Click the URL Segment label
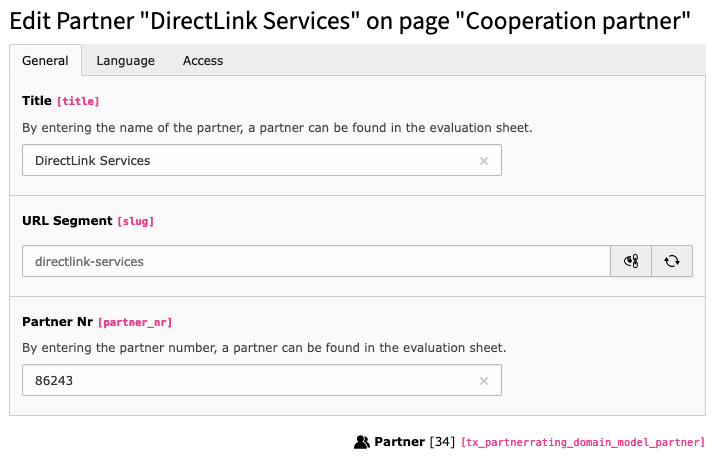The image size is (716, 459). point(67,221)
